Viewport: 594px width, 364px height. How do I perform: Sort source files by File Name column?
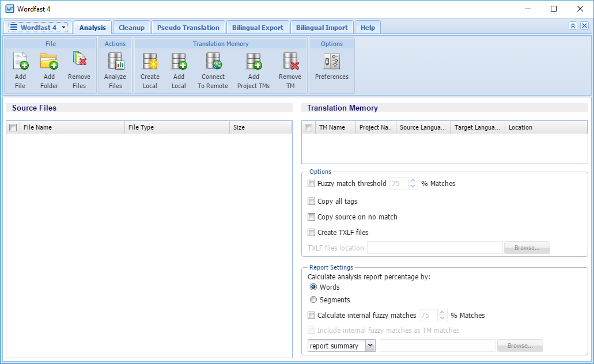(73, 128)
